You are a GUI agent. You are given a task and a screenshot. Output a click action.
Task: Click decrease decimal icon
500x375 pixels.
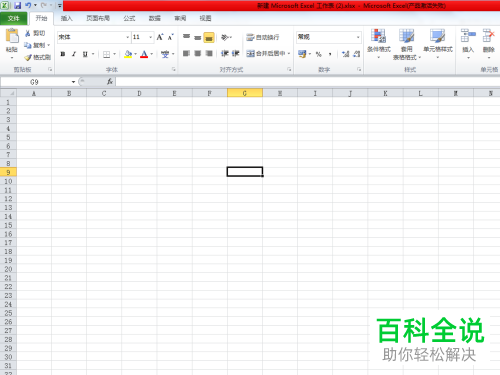[357, 54]
